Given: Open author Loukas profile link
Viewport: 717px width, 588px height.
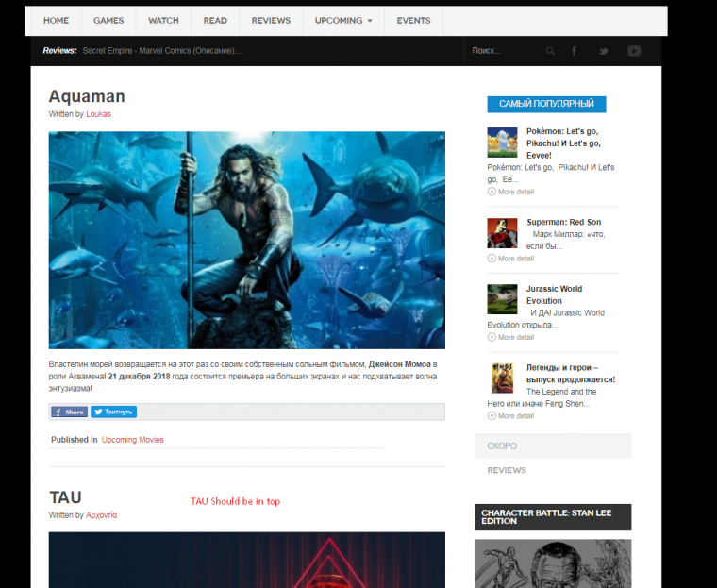Looking at the screenshot, I should pyautogui.click(x=98, y=114).
